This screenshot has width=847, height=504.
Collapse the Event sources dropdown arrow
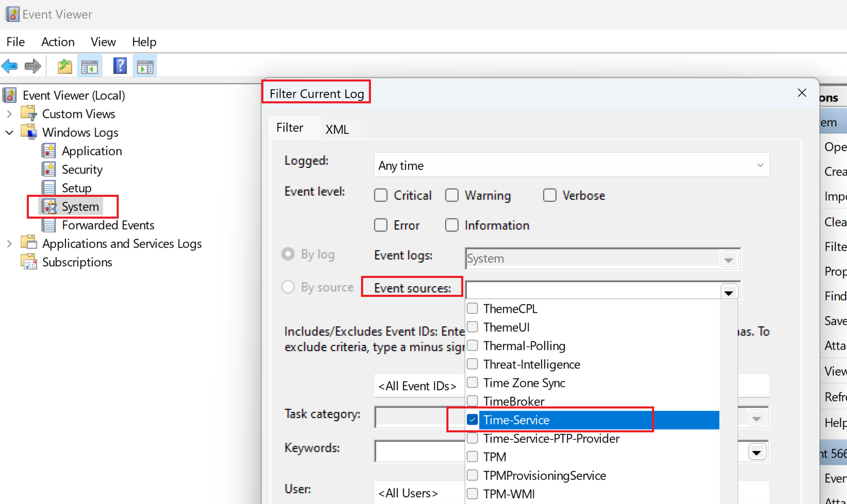729,292
